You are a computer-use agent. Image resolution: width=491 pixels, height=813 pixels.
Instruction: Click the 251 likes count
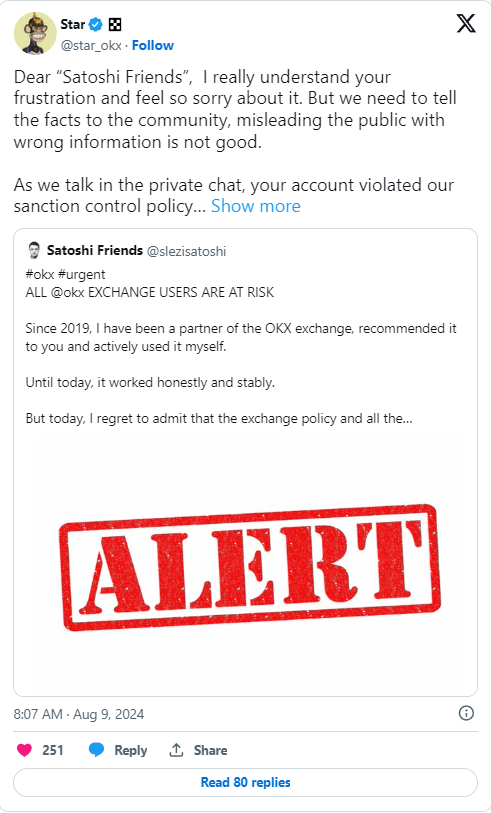pyautogui.click(x=53, y=750)
